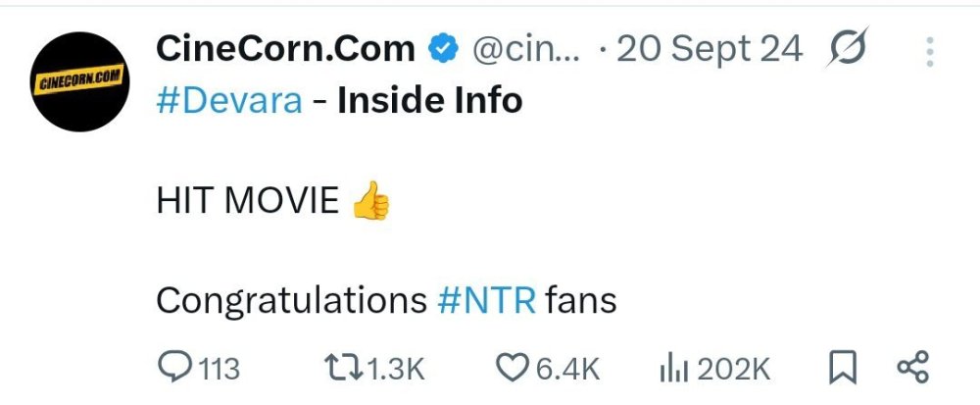
Task: Click the share icon
Action: (913, 368)
